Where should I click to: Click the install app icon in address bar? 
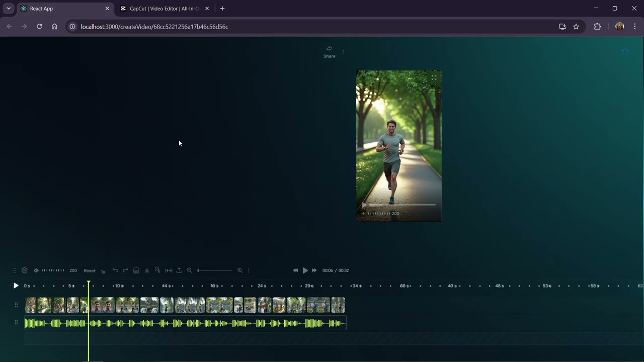(x=562, y=27)
